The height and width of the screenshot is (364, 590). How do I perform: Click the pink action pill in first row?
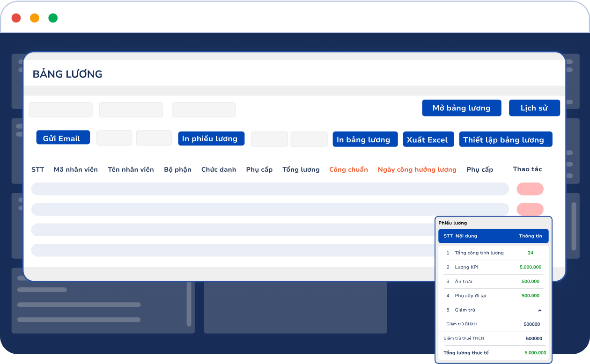(x=530, y=189)
